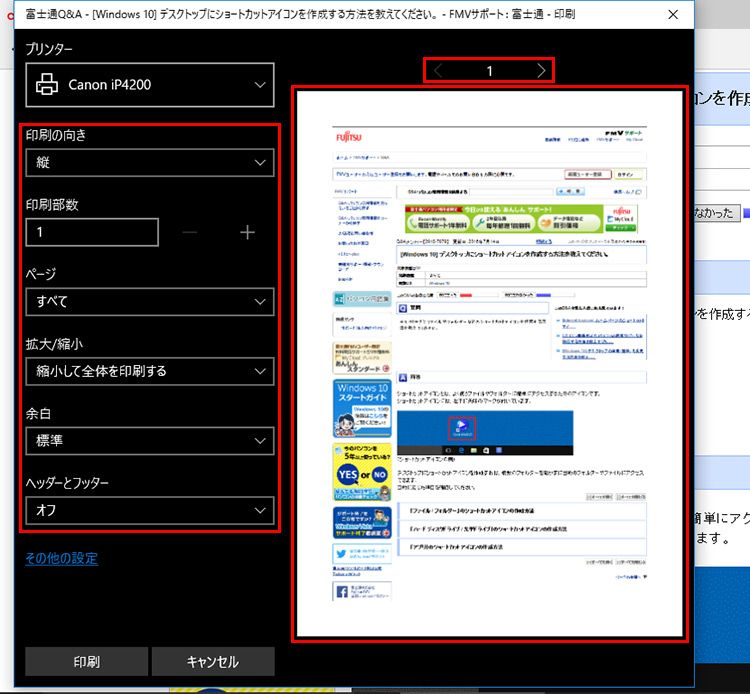Open the 印刷の向き dropdown showing 縦
The width and height of the screenshot is (750, 694).
[x=149, y=162]
